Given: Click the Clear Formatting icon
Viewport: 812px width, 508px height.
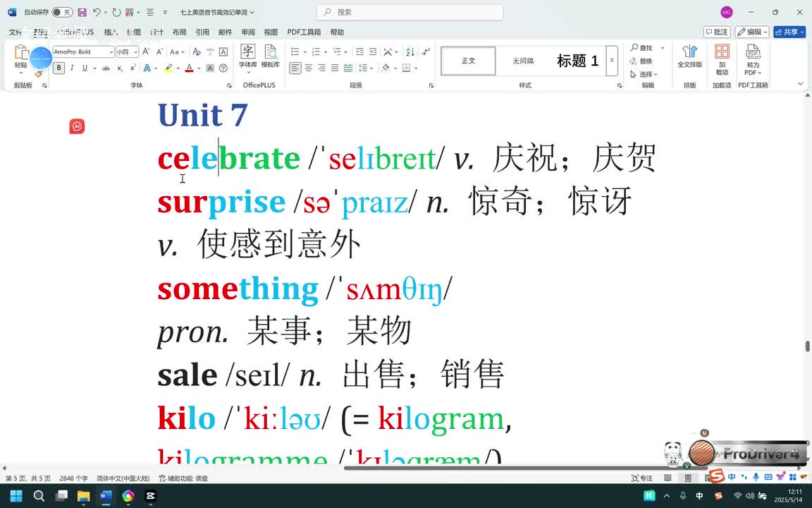Looking at the screenshot, I should [196, 52].
